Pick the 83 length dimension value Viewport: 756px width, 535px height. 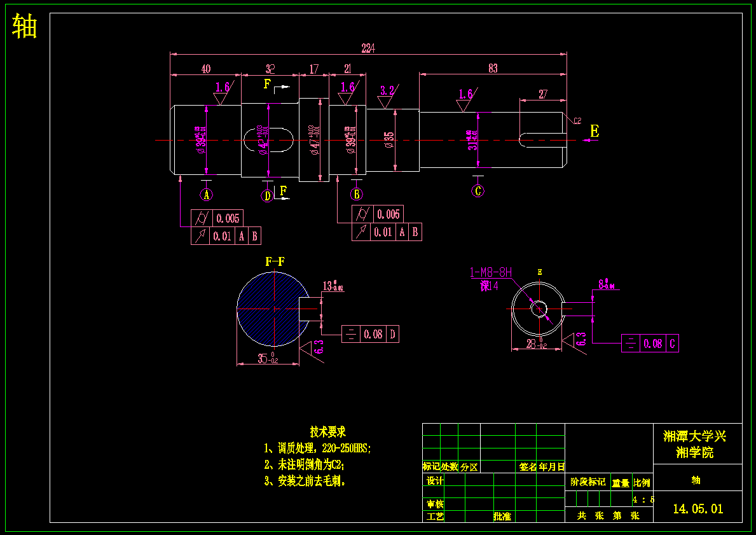(493, 69)
